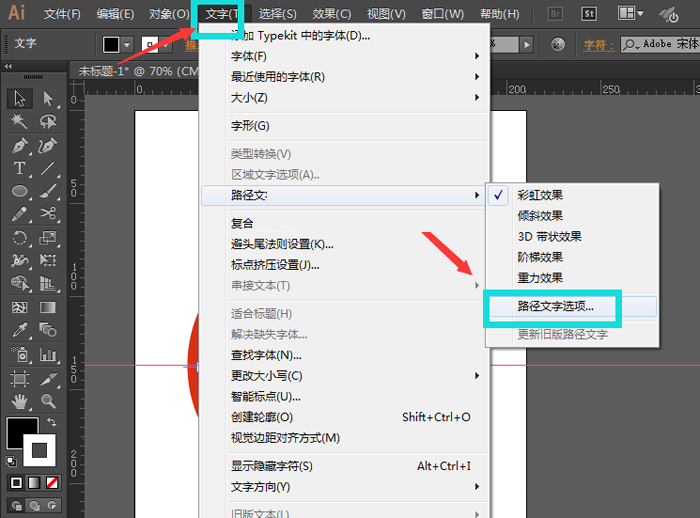Pick the Warp tool
700x518 pixels.
pos(19,260)
